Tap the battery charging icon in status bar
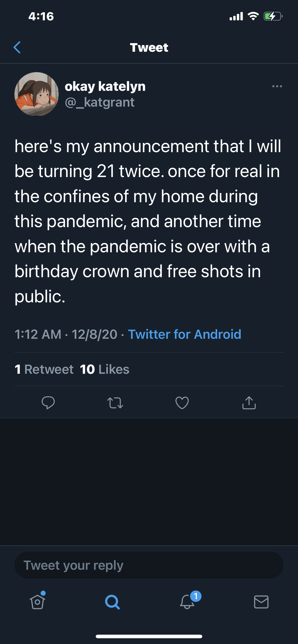Viewport: 298px width, 644px height. [x=273, y=17]
